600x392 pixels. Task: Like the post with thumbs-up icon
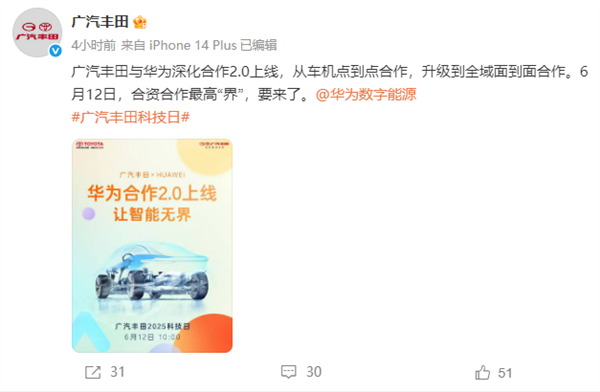[483, 372]
